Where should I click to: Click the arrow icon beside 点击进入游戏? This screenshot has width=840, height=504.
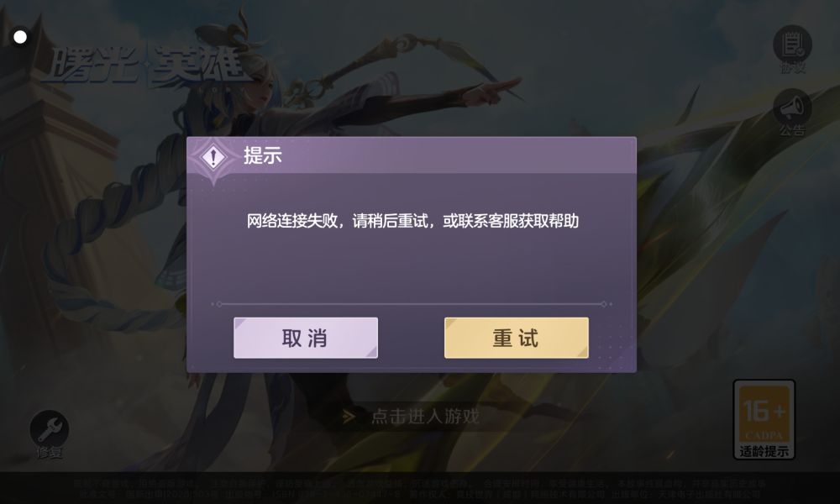pos(349,416)
